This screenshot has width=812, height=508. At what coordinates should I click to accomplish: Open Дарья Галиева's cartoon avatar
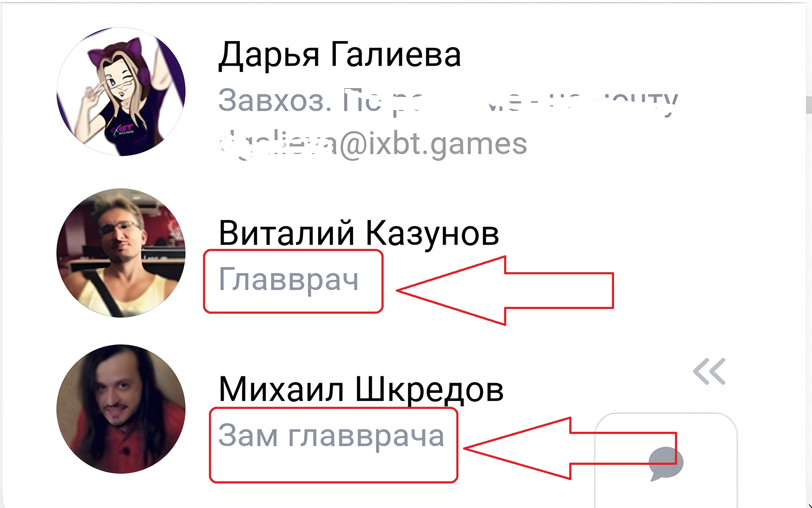121,91
